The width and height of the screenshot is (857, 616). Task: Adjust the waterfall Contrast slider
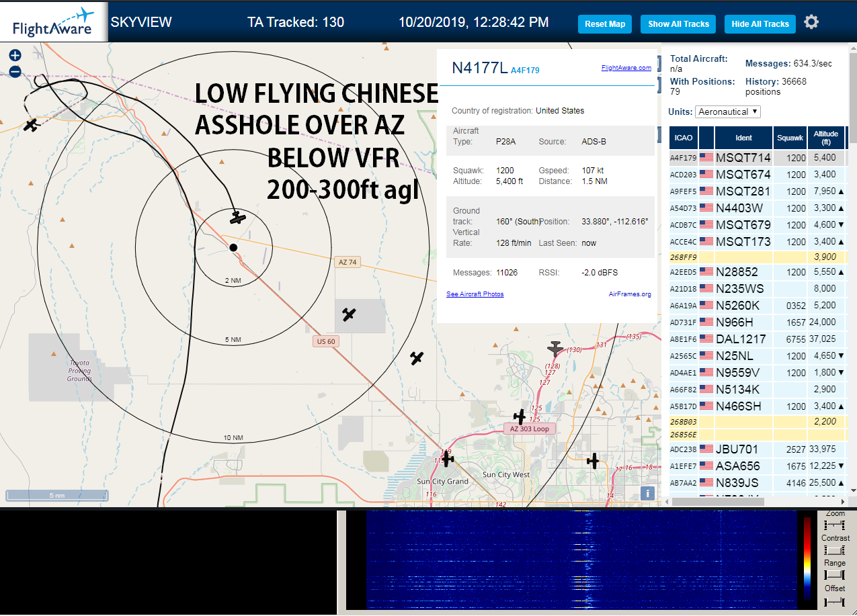tap(834, 549)
